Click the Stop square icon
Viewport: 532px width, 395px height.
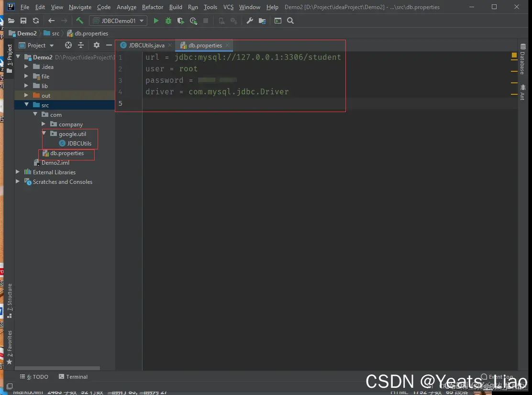(x=206, y=21)
